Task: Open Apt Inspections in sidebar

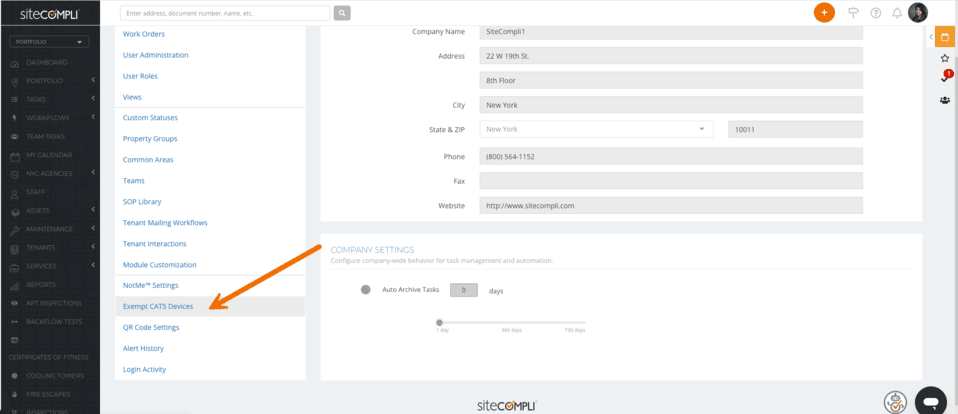Action: pos(54,303)
